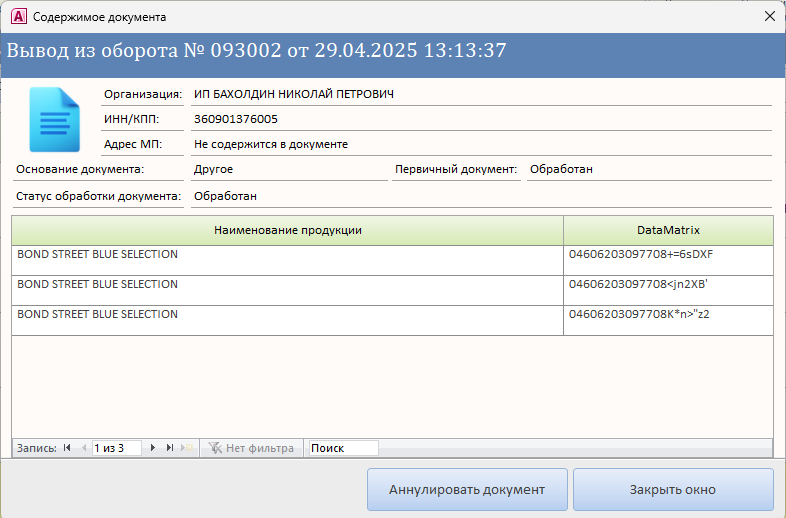Click the Наименование продукции column header

(x=288, y=230)
